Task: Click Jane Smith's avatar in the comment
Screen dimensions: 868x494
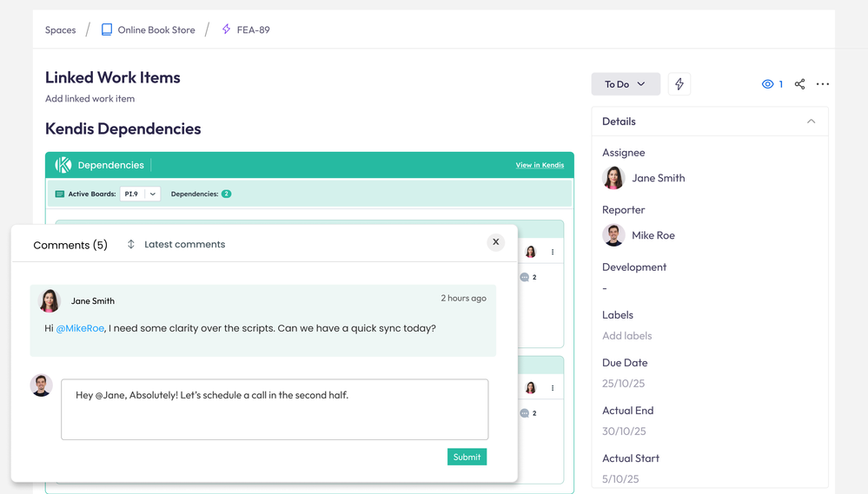Action: pyautogui.click(x=50, y=301)
